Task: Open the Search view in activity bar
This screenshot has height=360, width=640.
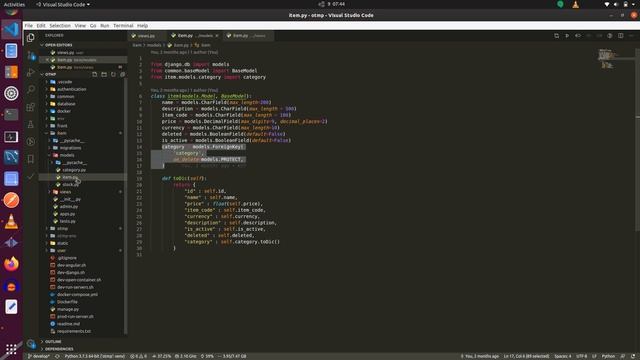Action: 31,89
